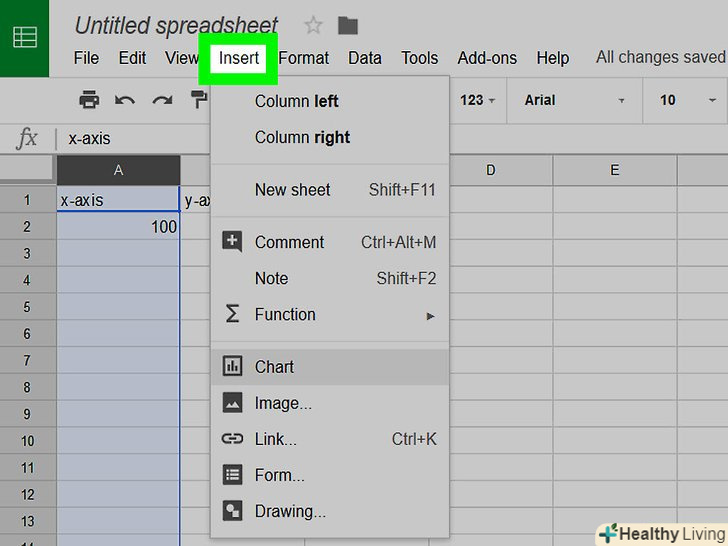Click the fx formula icon
Image resolution: width=728 pixels, height=546 pixels.
27,139
